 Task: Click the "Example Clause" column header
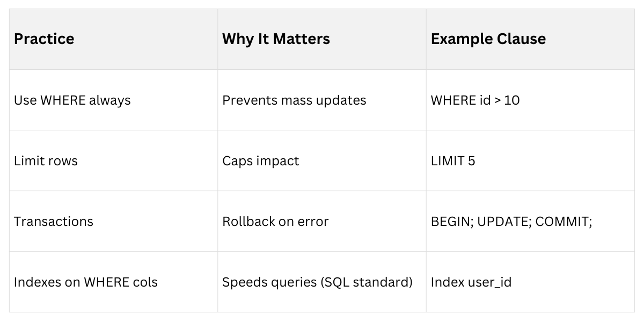coord(488,39)
